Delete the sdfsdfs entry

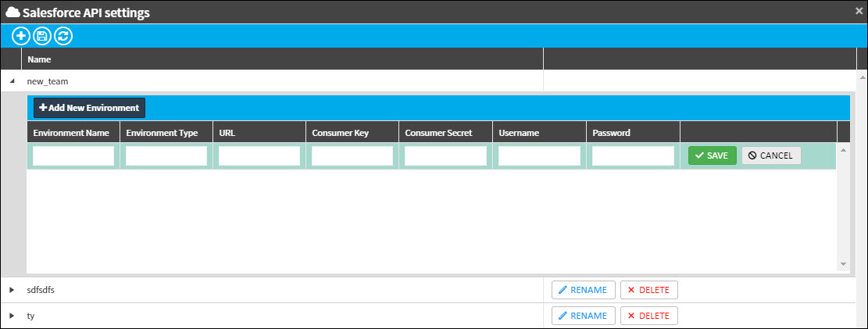(x=648, y=290)
